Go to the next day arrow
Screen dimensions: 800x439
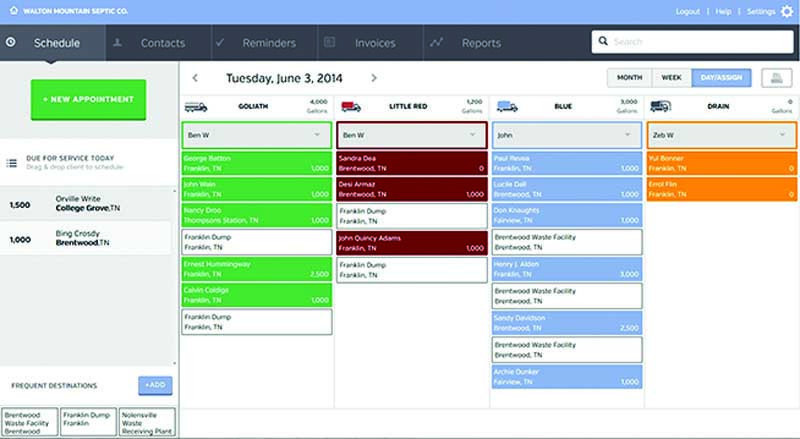coord(373,78)
